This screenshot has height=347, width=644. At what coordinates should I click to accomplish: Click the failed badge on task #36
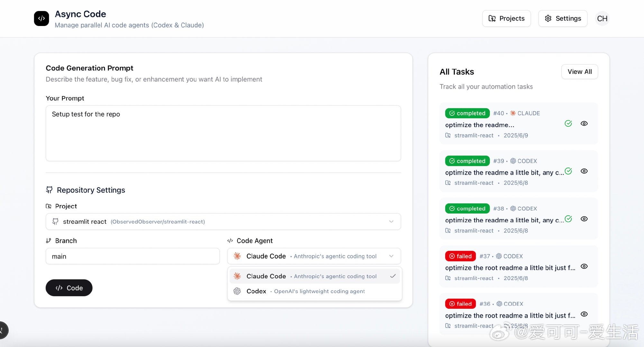click(x=460, y=304)
